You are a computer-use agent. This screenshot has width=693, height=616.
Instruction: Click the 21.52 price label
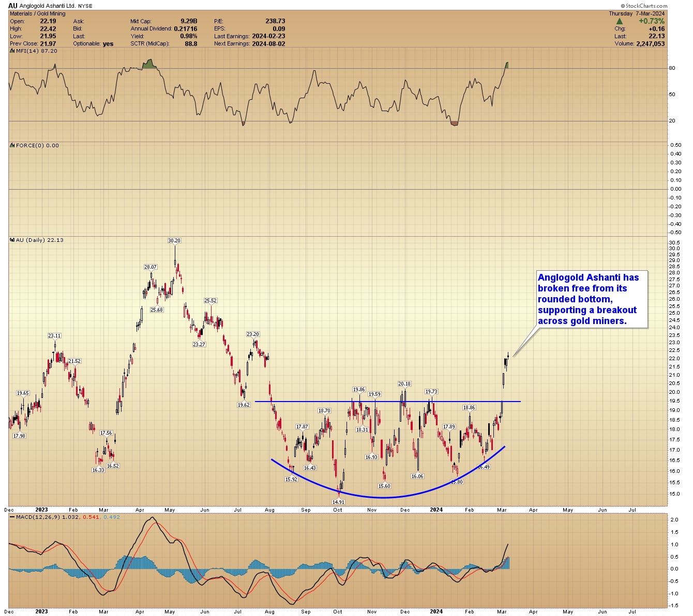click(x=74, y=361)
